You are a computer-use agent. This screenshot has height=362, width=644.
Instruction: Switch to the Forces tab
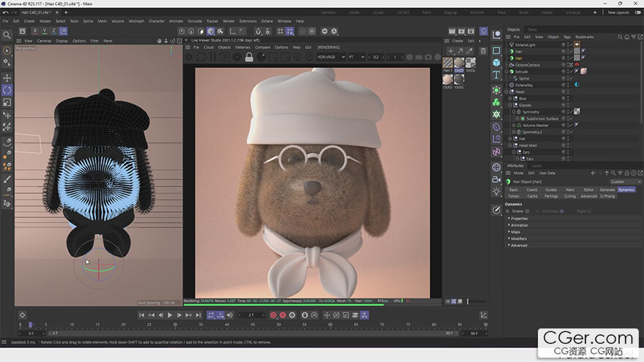(x=514, y=197)
